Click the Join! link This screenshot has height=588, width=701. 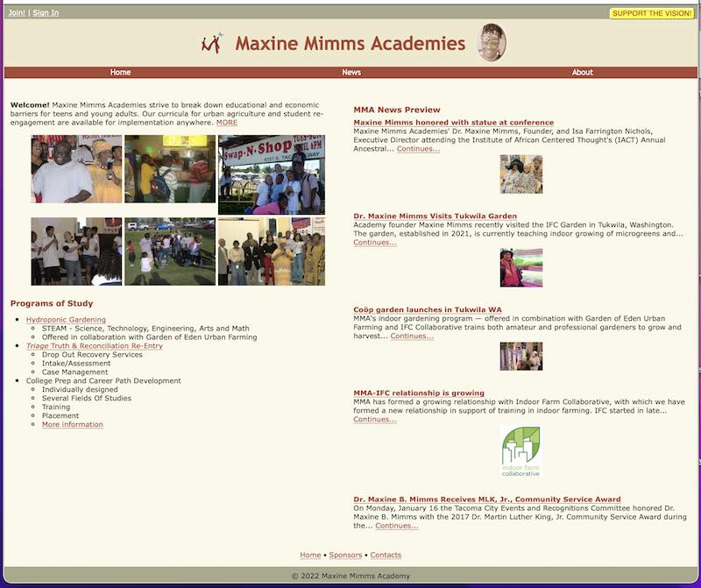[17, 13]
